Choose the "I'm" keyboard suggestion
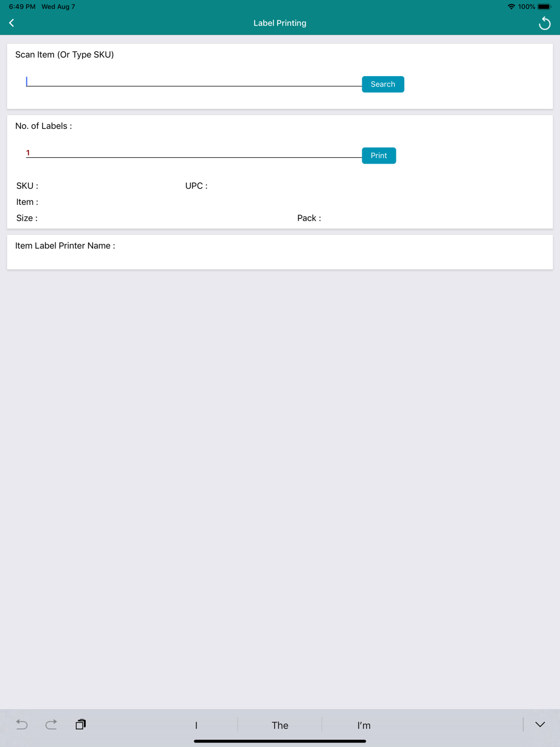560x747 pixels. 364,725
